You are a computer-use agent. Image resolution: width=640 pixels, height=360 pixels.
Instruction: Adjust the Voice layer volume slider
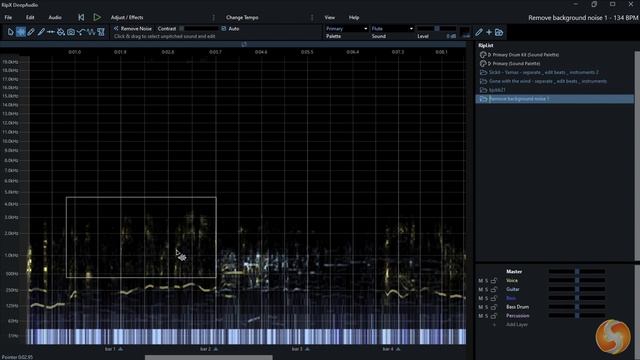click(x=577, y=280)
